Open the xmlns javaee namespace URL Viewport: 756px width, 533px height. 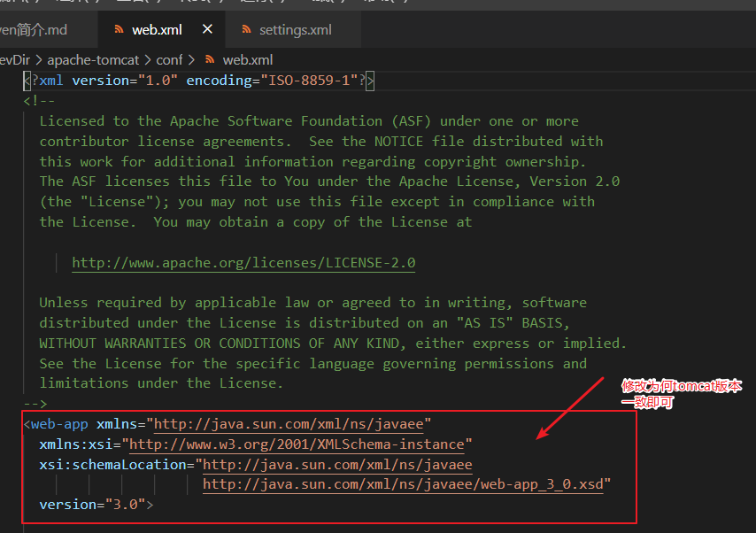(289, 424)
